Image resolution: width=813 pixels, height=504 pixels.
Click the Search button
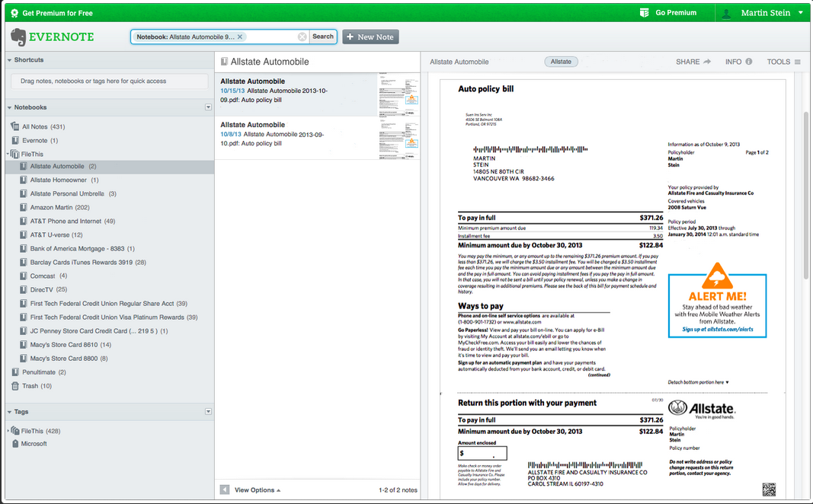[x=322, y=37]
